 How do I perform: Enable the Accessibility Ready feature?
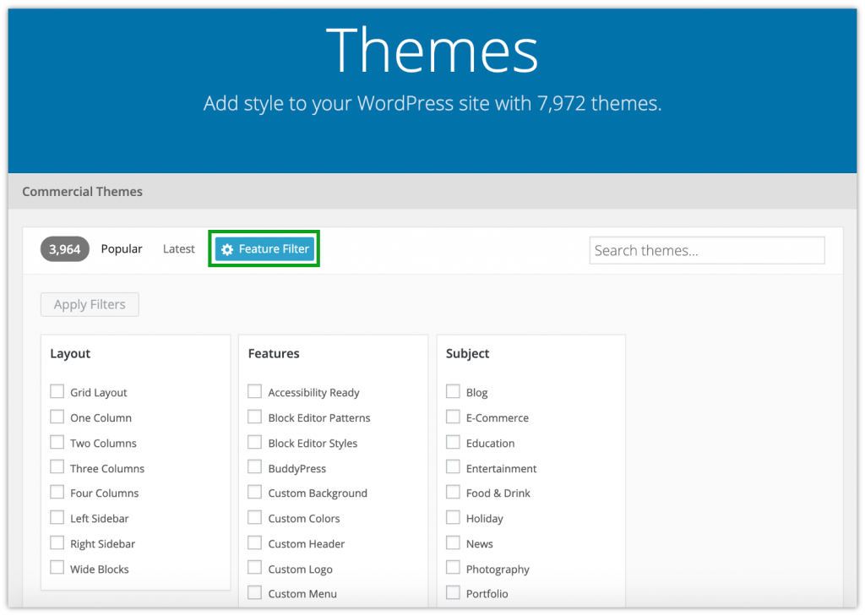click(x=254, y=391)
